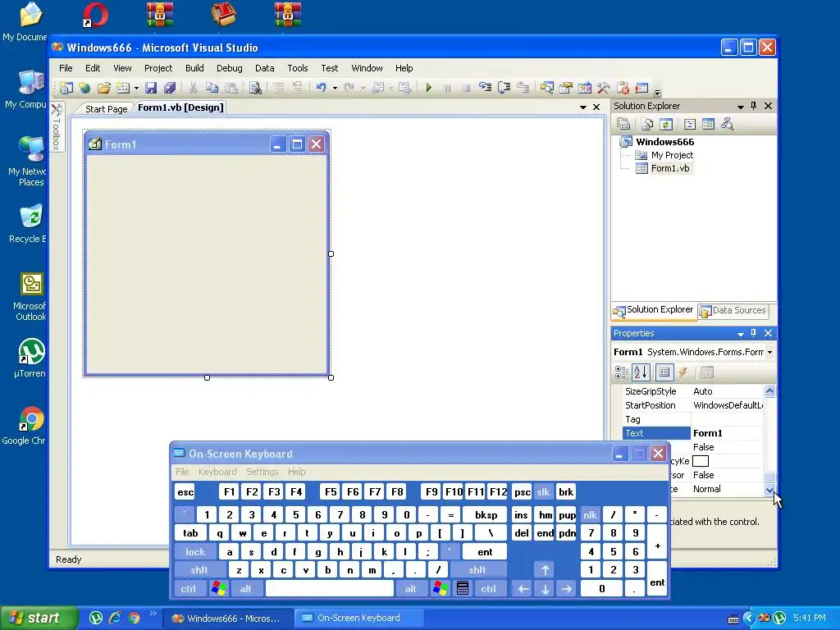Switch to the Data Sources tab
The width and height of the screenshot is (840, 630).
click(x=733, y=310)
